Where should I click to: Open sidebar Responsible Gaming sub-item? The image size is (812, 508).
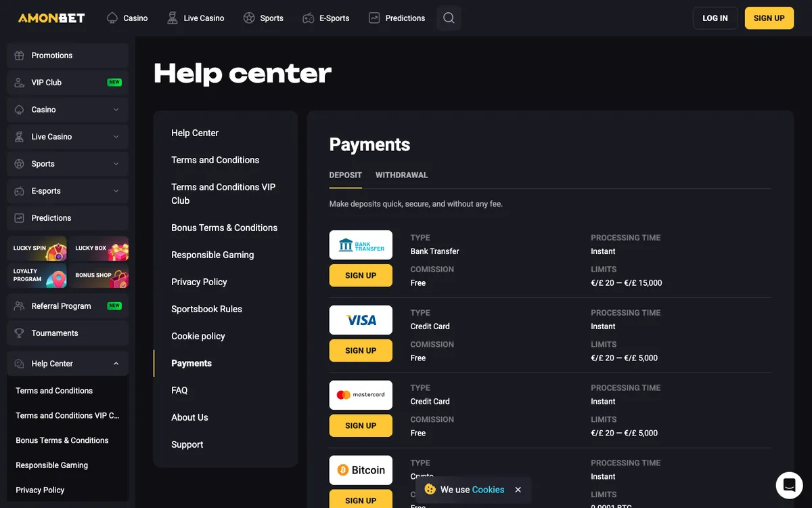coord(52,465)
